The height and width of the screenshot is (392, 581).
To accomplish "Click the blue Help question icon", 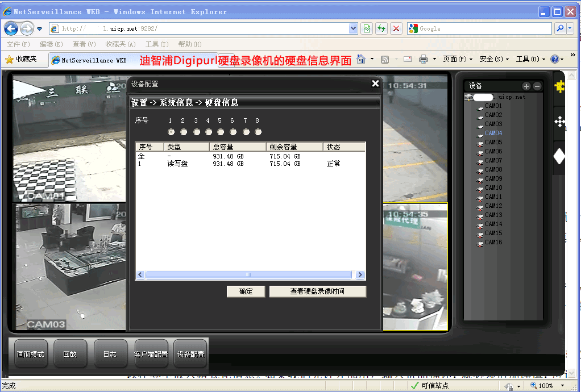I will [x=555, y=59].
